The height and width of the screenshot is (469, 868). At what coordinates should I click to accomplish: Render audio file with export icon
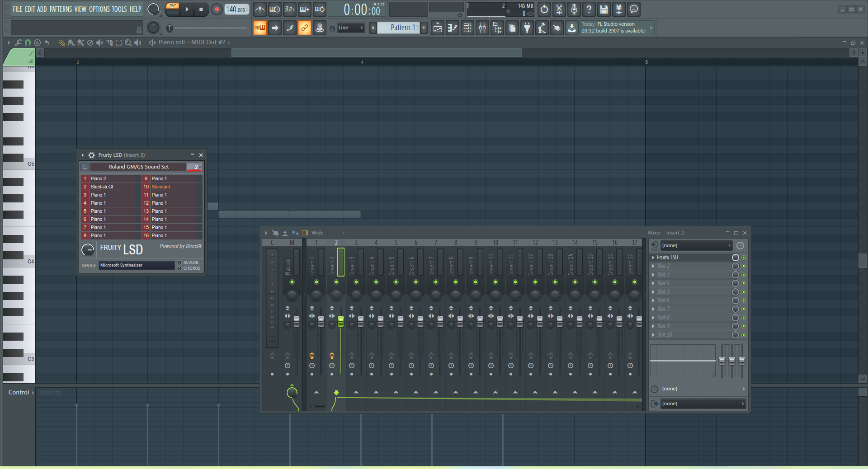(x=619, y=9)
